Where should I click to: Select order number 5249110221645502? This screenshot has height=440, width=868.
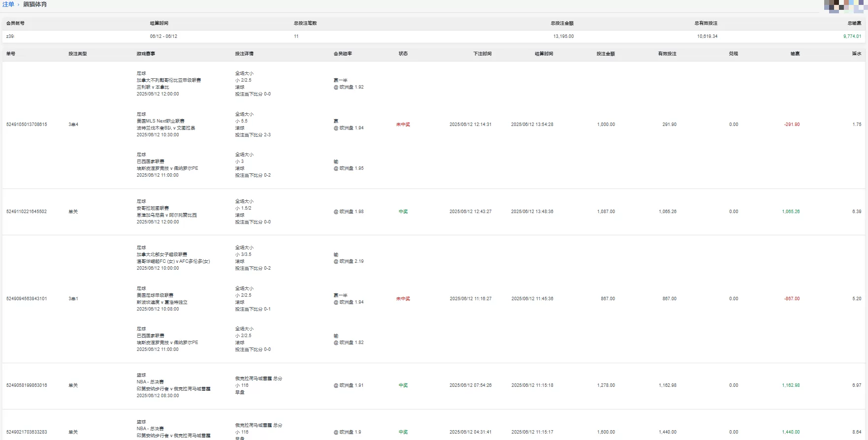27,212
